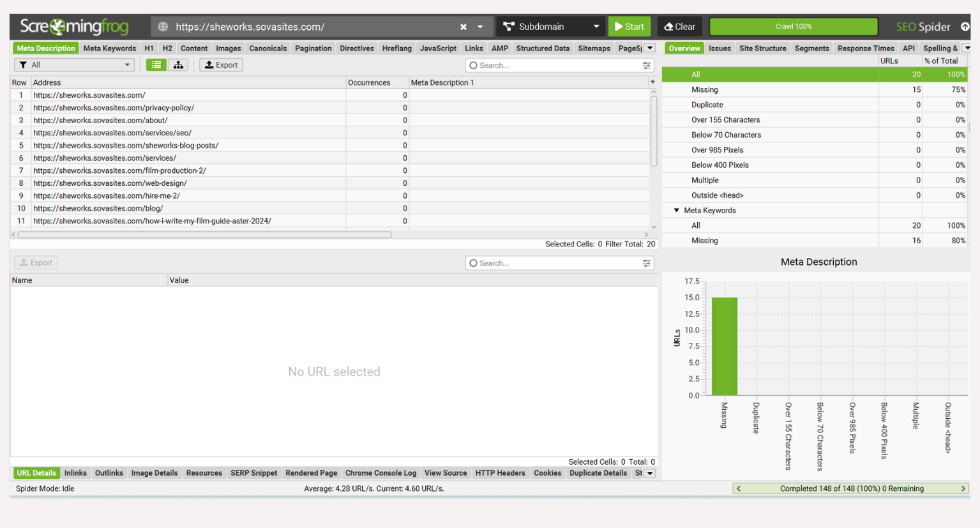Sort by Occurrences column header
The width and height of the screenshot is (980, 528).
click(377, 82)
